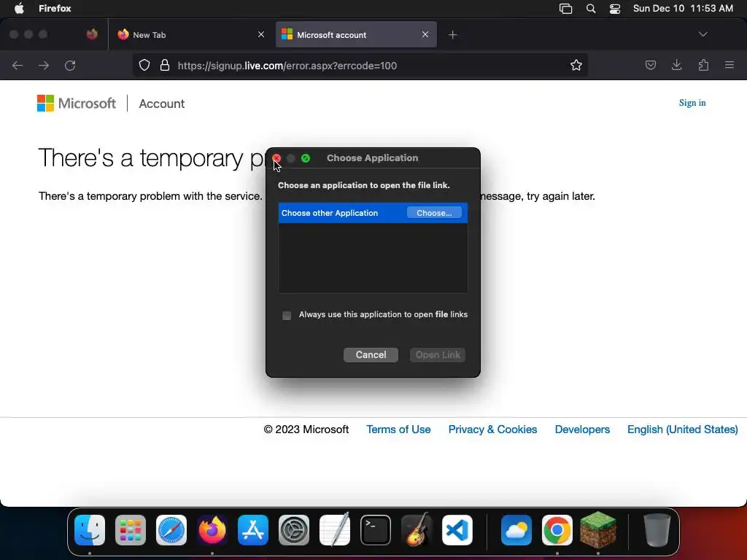747x560 pixels.
Task: Open the Terms of Use link
Action: point(398,429)
